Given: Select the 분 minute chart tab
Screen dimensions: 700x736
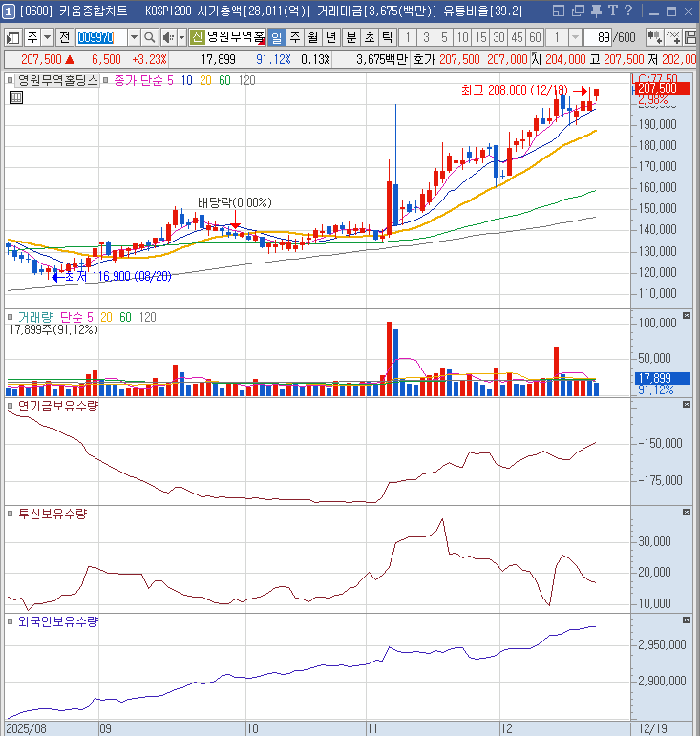Looking at the screenshot, I should click(x=350, y=37).
